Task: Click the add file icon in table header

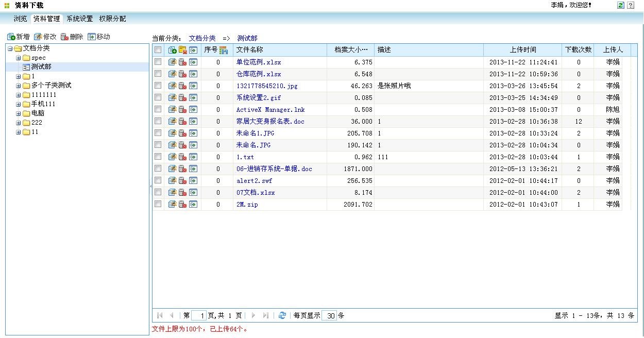Action: [x=173, y=50]
